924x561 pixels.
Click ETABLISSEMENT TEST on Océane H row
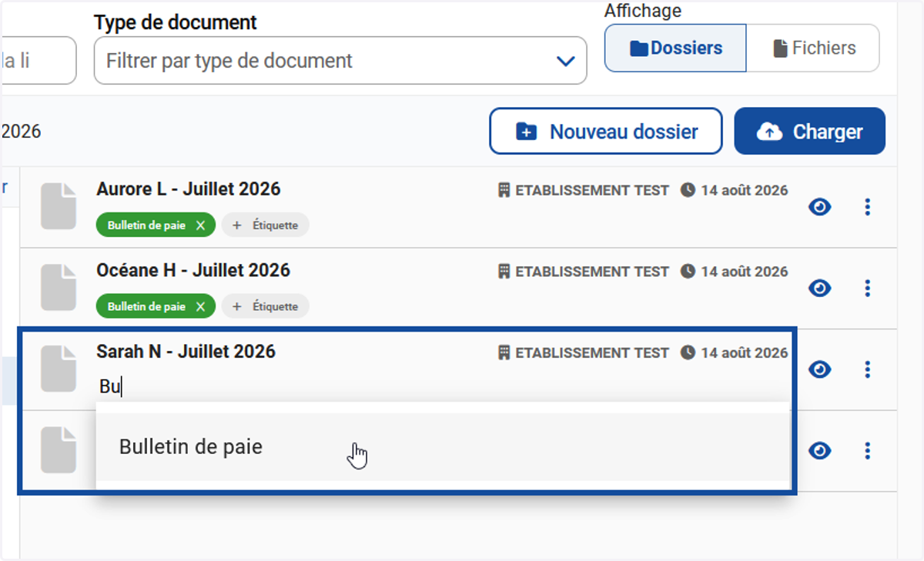tap(584, 272)
